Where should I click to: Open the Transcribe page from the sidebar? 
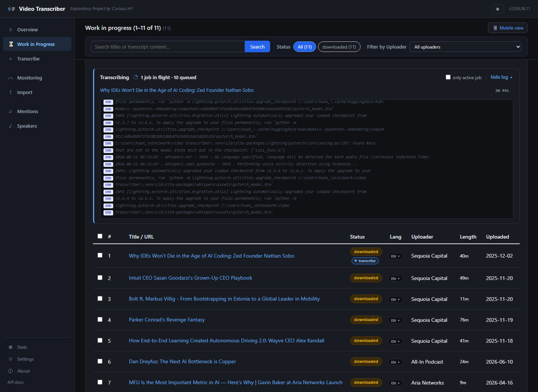click(x=37, y=59)
